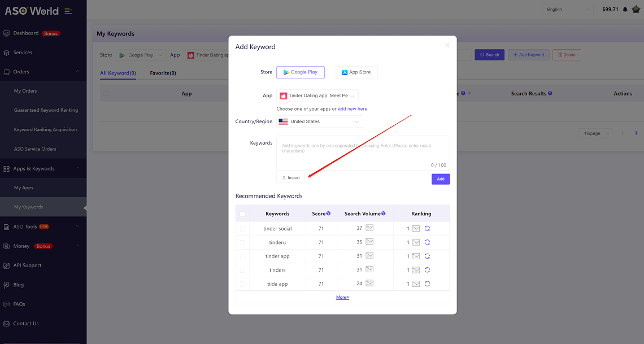This screenshot has width=644, height=344.
Task: Open the App dropdown showing Tinder Dating app
Action: [317, 95]
